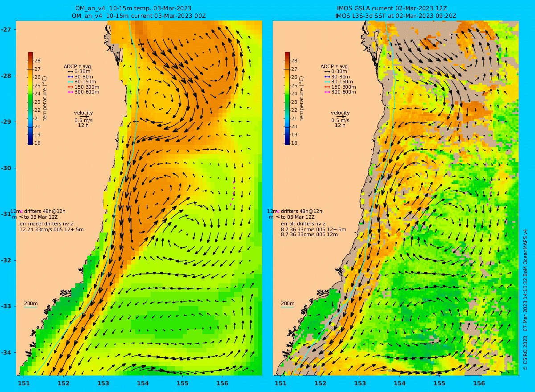Click the right panel 'drifters 48h@12h' text

(x=302, y=211)
